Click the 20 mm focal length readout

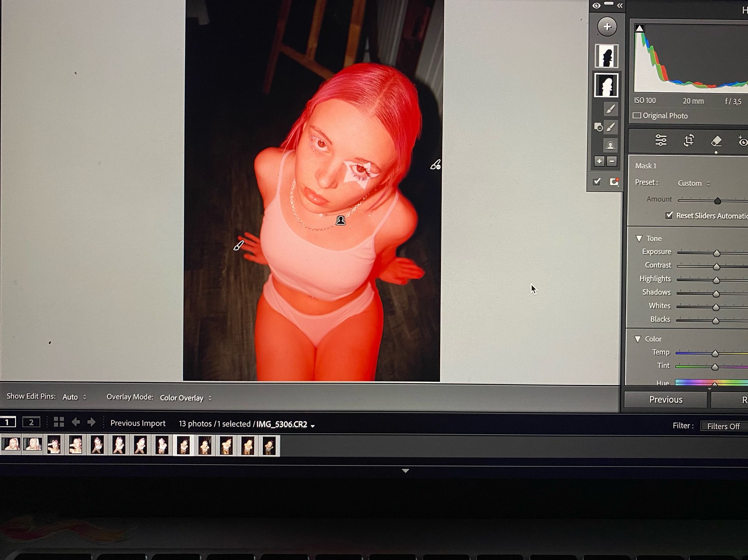point(693,101)
